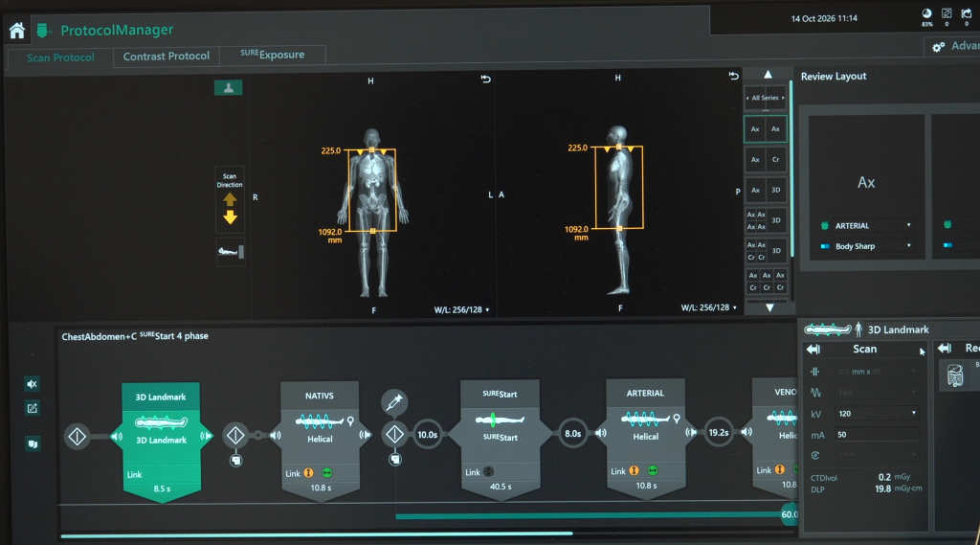Click the small square under SUREStart start diamond
This screenshot has height=545, width=980.
[x=395, y=460]
